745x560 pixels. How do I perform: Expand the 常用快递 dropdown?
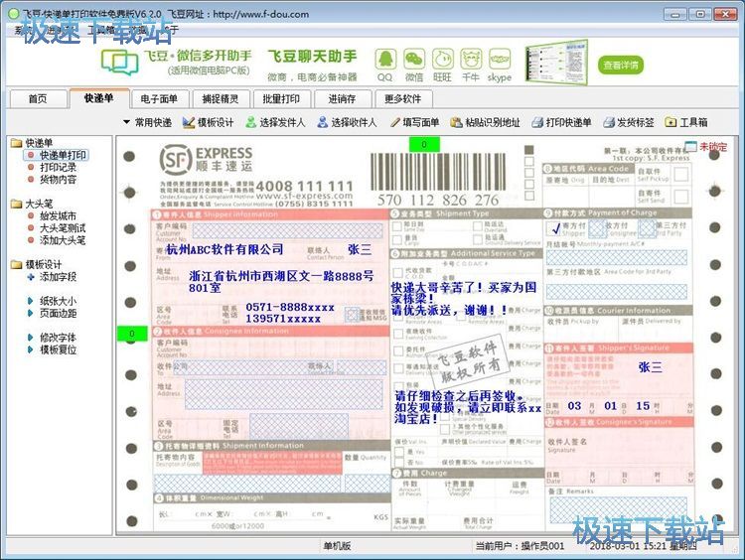[147, 122]
